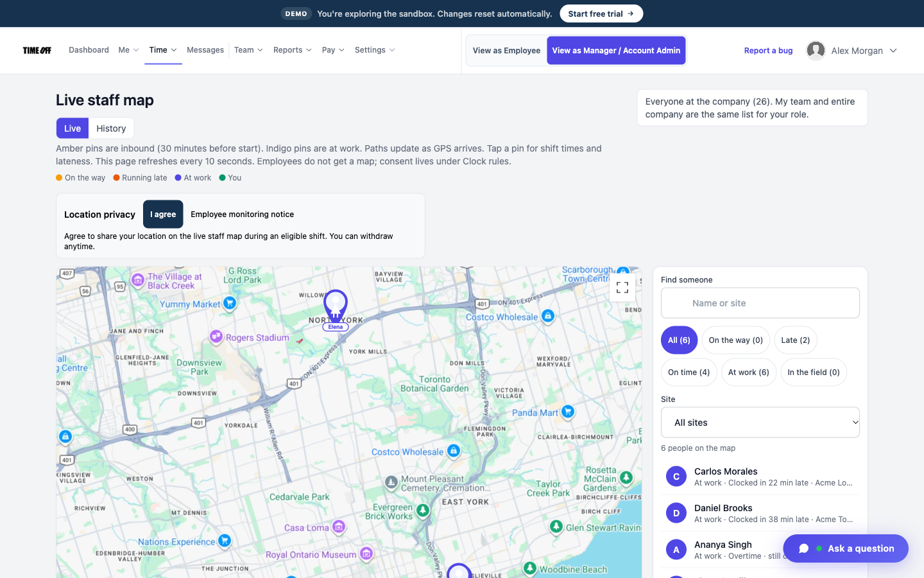Expand the Reports menu
The image size is (924, 578).
293,50
